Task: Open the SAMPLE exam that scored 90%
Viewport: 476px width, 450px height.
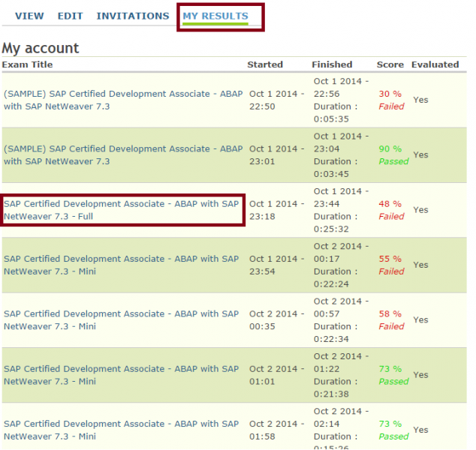Action: click(x=123, y=154)
